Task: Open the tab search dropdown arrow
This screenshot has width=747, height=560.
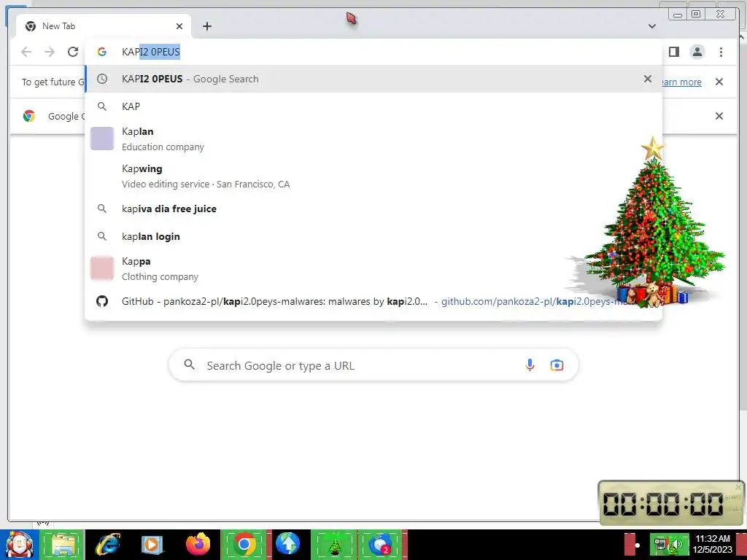Action: (x=651, y=26)
